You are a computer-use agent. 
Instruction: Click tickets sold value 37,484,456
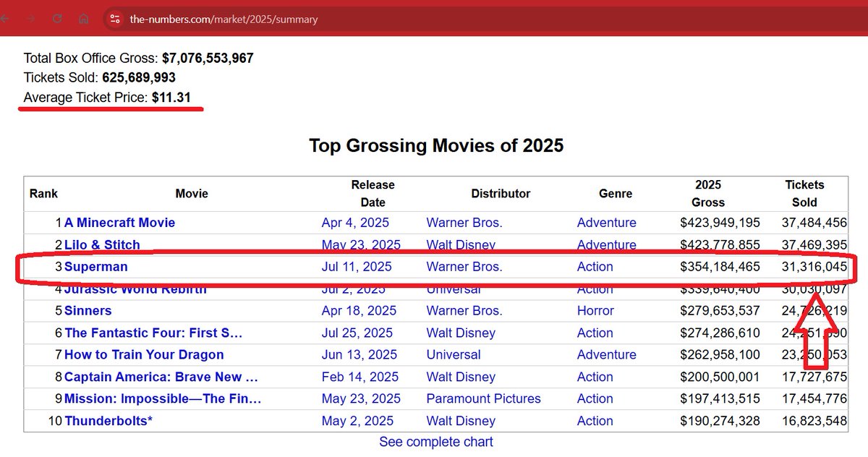coord(814,223)
